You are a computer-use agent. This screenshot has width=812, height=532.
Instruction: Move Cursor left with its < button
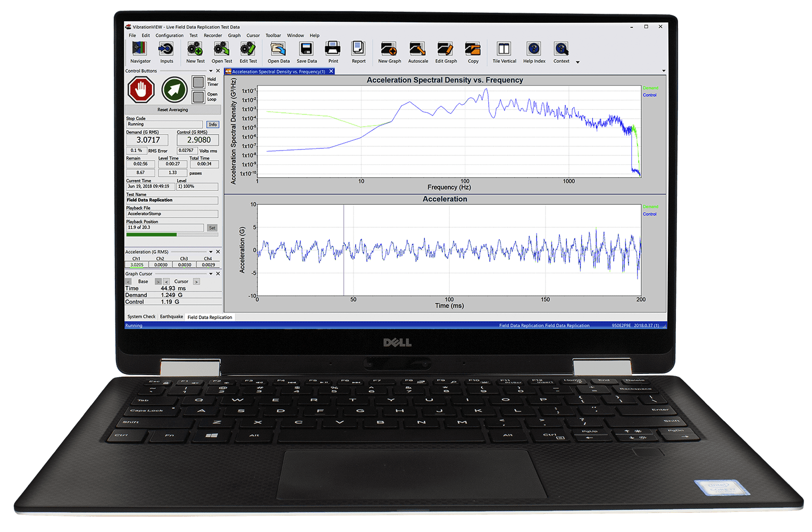166,281
